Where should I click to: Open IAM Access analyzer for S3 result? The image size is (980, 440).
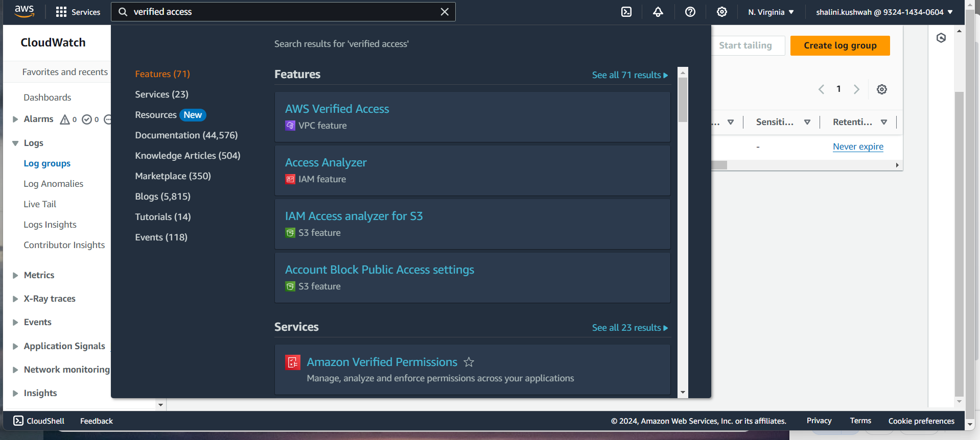click(x=354, y=216)
